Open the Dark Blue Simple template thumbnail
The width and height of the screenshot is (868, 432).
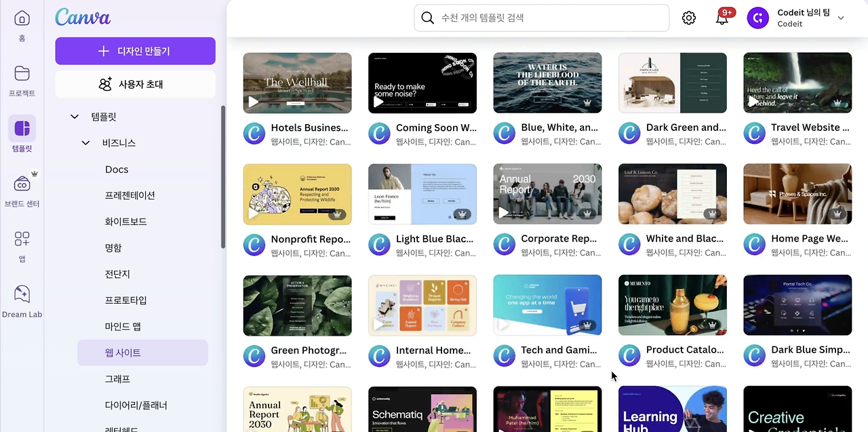797,305
